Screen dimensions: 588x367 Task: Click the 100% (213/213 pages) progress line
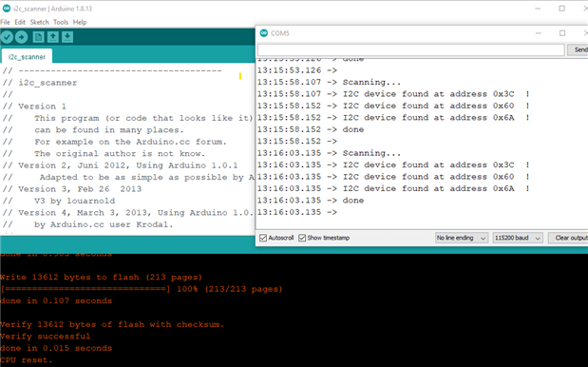point(141,289)
